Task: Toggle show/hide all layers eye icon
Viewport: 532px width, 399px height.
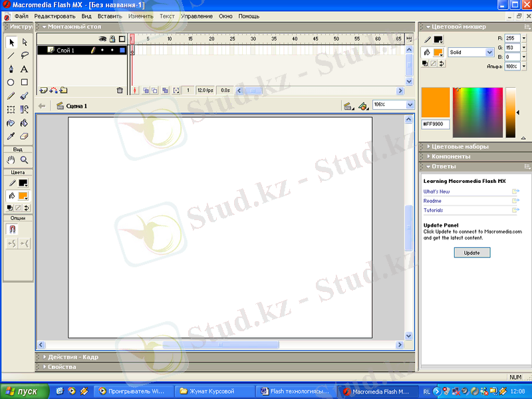Action: click(x=102, y=39)
